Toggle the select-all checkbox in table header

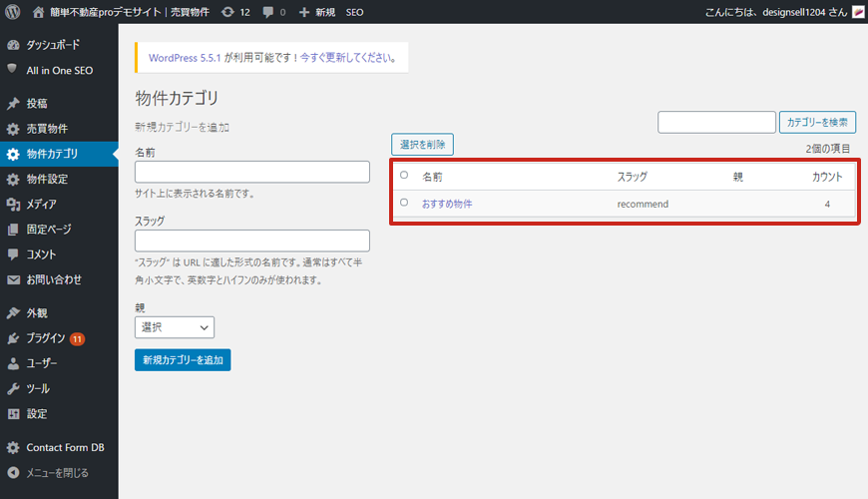pyautogui.click(x=404, y=175)
